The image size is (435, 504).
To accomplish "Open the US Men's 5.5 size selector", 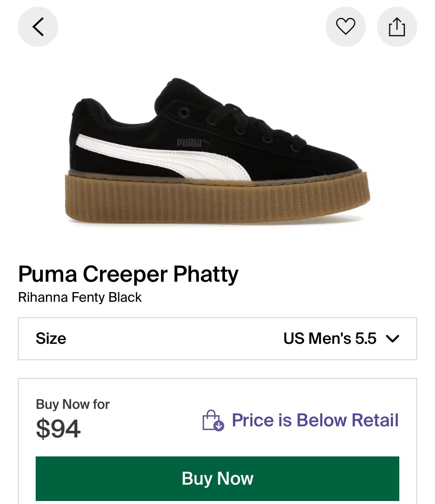I will (329, 339).
